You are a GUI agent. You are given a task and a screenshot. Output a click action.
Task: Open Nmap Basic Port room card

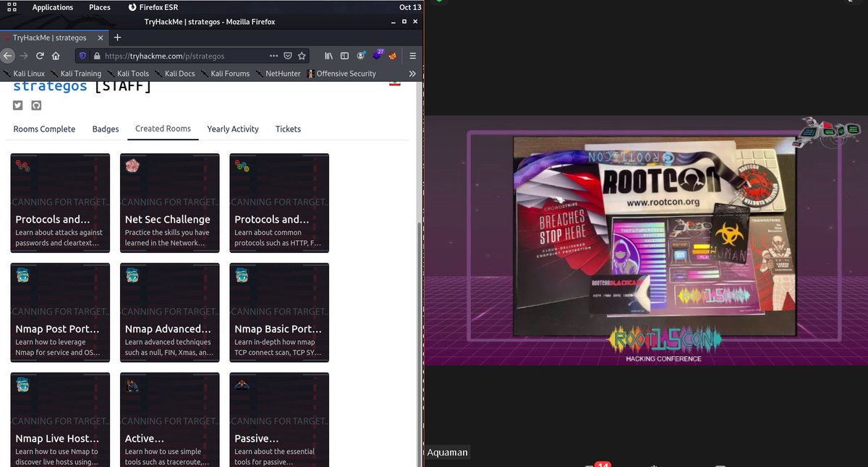tap(279, 312)
